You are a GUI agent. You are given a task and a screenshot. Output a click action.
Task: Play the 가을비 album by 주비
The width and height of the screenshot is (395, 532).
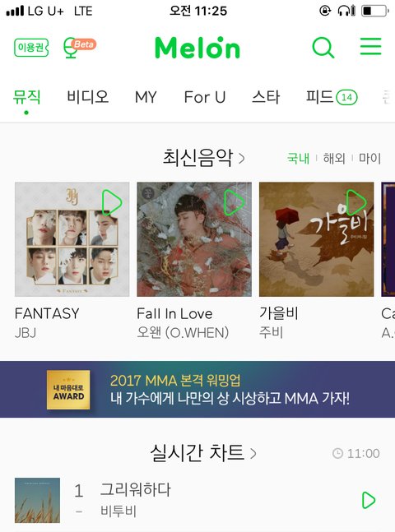point(356,202)
